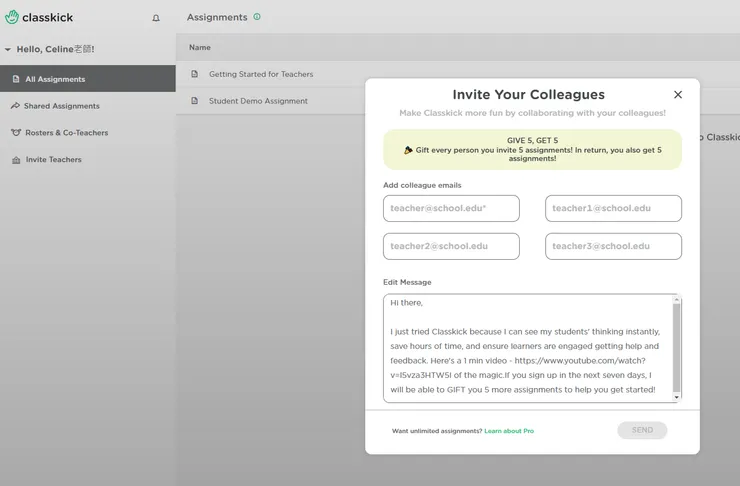This screenshot has height=486, width=740.
Task: Click the teacher1@school.edu email field
Action: pos(613,209)
